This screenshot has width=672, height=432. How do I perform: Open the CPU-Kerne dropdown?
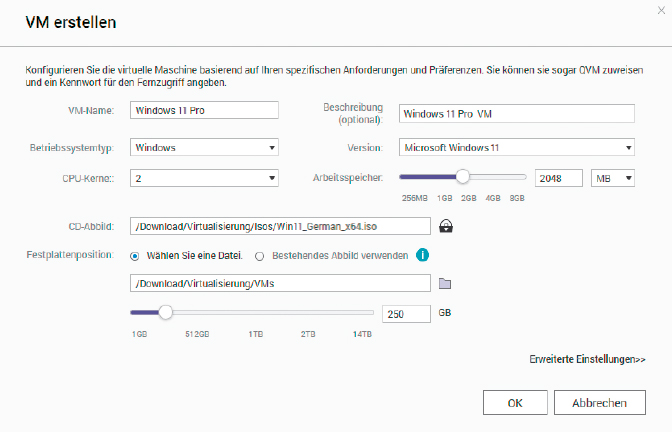pos(204,178)
